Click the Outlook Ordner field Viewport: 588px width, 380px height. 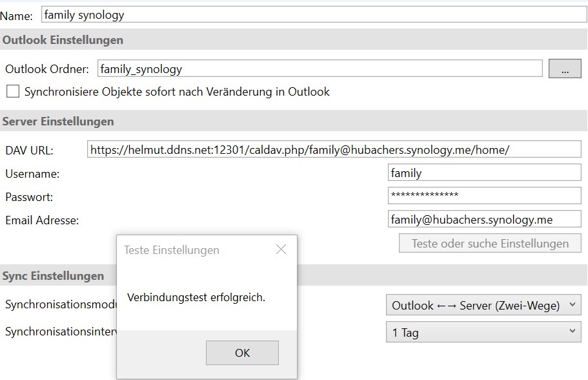pos(320,69)
